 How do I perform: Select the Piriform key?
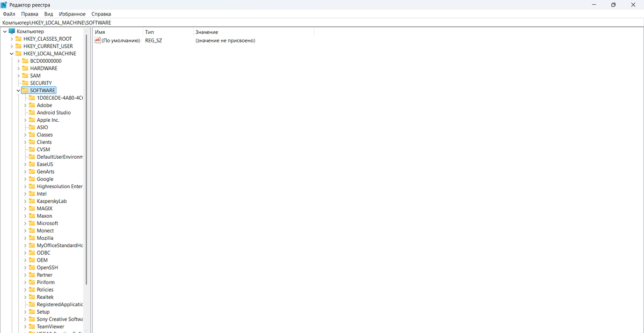[46, 282]
